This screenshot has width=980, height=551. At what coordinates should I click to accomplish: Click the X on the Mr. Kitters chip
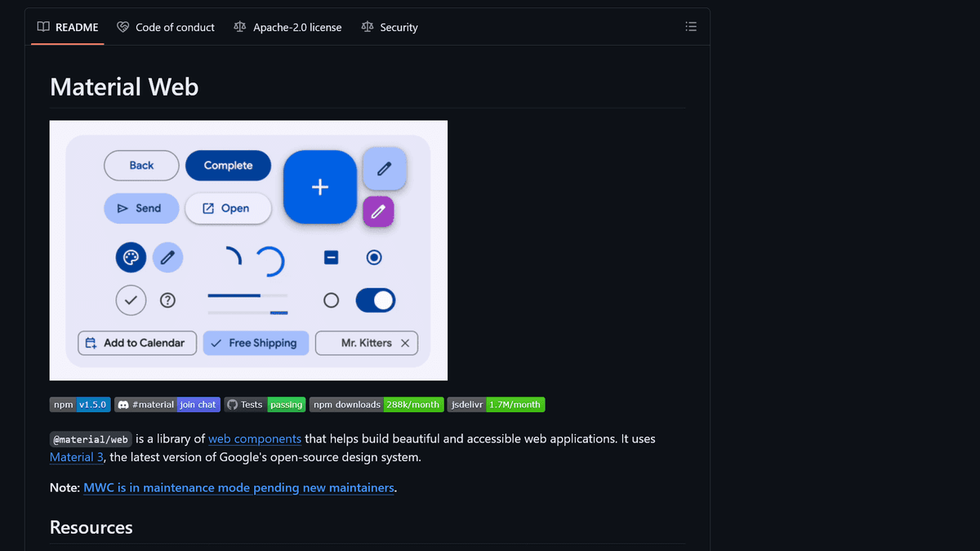coord(405,343)
